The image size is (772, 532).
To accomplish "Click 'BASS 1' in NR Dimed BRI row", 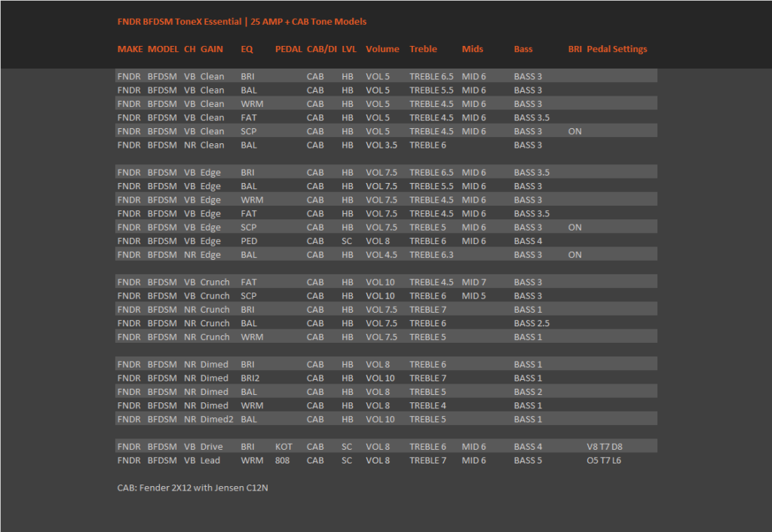I will [x=528, y=365].
